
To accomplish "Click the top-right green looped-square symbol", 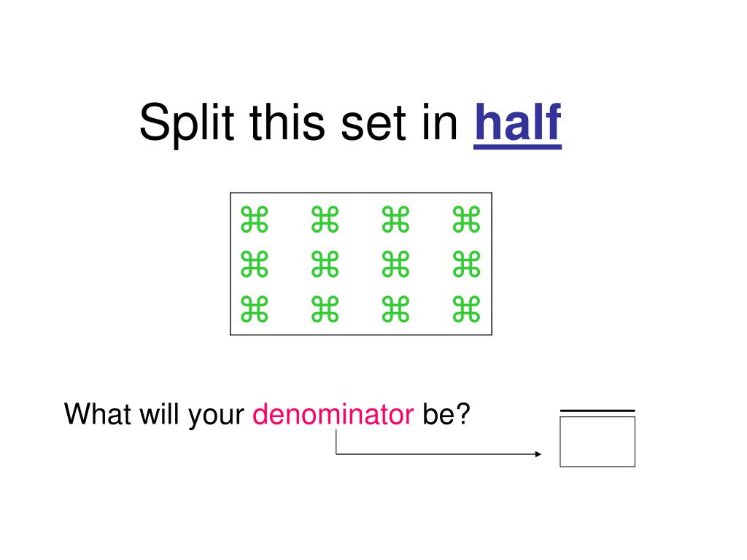I will 466,219.
